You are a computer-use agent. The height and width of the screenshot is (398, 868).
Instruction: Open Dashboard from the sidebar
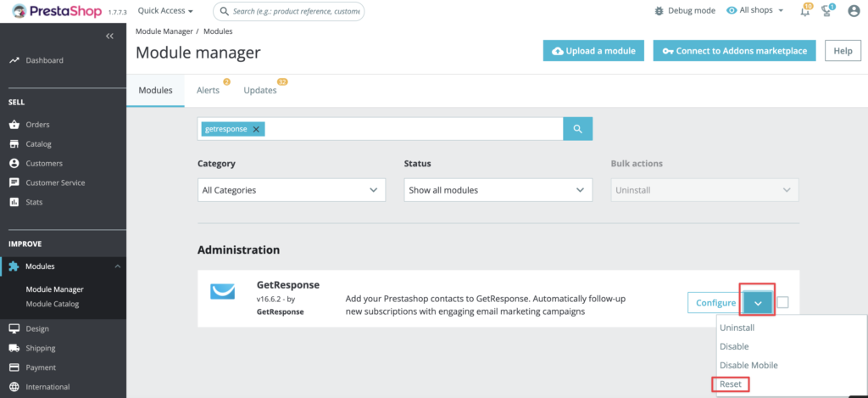[x=44, y=60]
